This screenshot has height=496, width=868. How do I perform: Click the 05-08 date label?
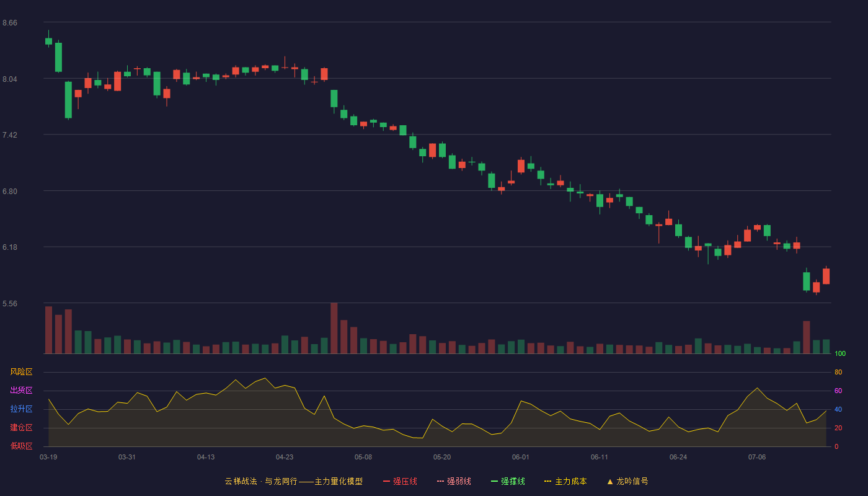tap(363, 457)
